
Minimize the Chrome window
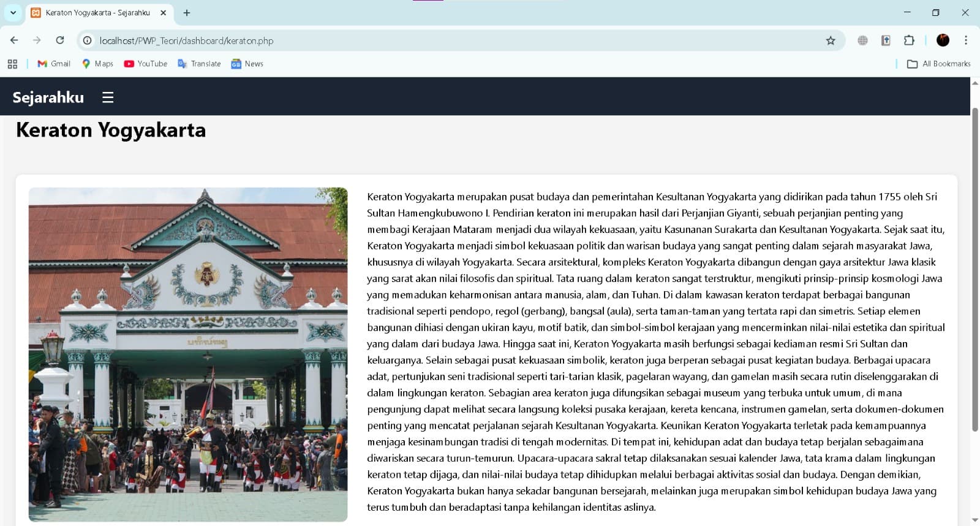907,12
